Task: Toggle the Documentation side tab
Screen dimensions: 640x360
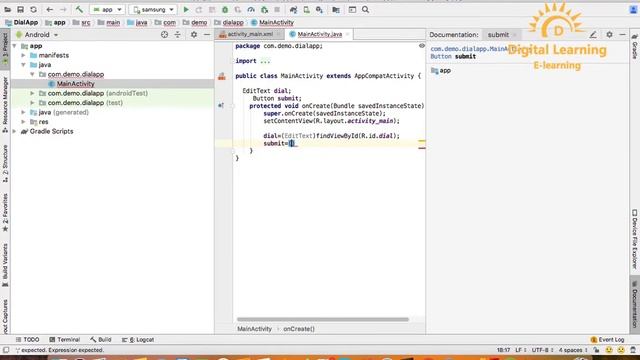Action: coord(635,304)
